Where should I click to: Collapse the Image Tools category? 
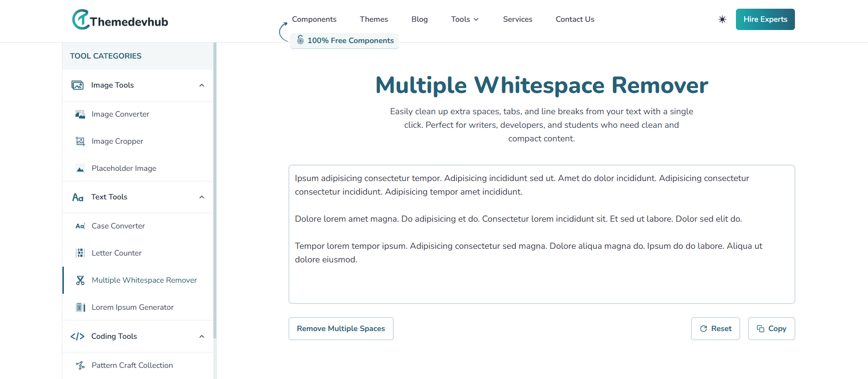(x=202, y=85)
